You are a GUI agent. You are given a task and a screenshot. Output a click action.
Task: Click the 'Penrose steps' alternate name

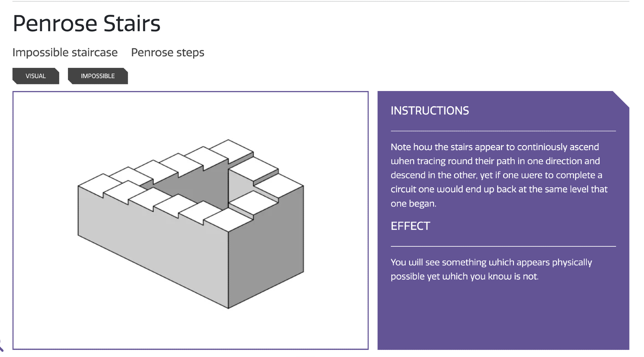click(167, 52)
